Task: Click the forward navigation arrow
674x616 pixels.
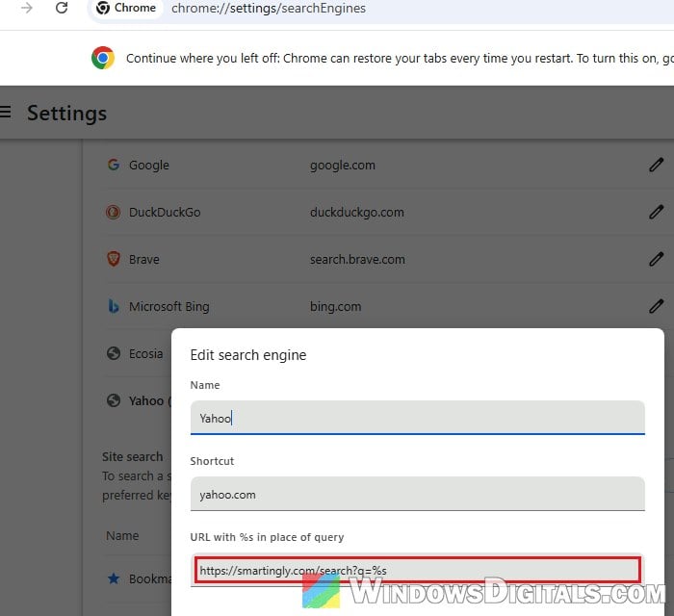Action: tap(27, 8)
